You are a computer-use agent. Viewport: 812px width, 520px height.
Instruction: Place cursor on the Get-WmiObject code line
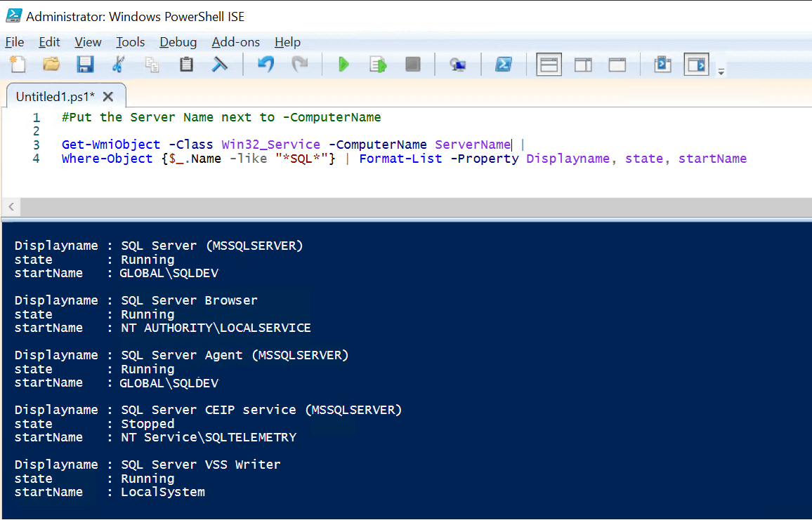click(x=211, y=145)
